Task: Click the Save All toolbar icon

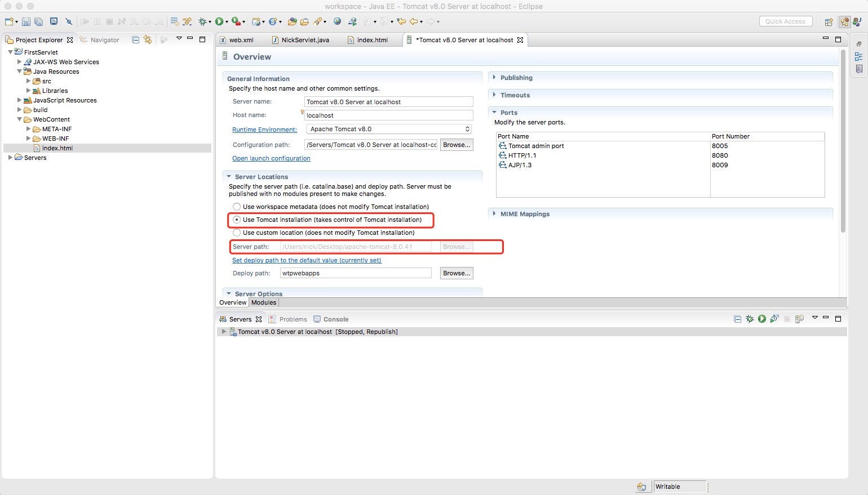Action: [x=39, y=22]
